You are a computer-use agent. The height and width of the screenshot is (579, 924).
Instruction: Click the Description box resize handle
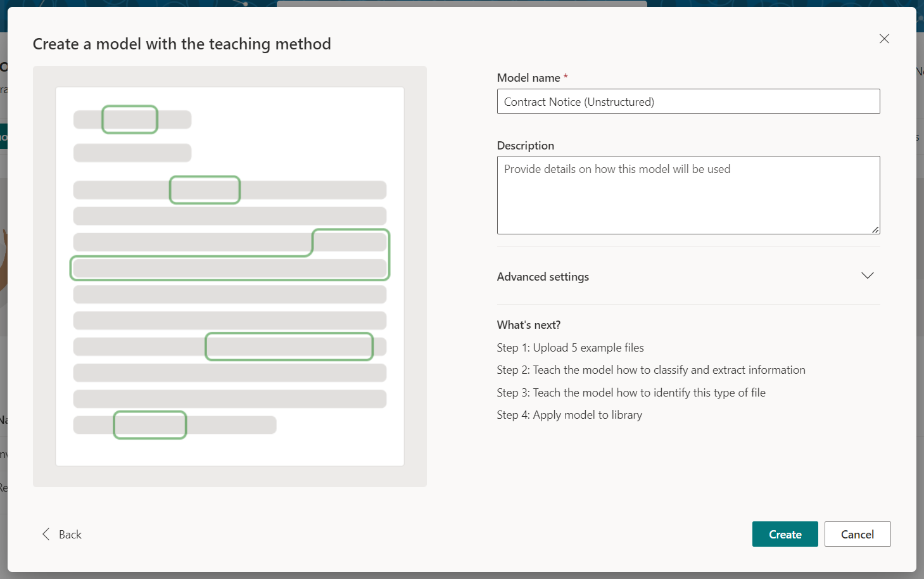pyautogui.click(x=875, y=229)
